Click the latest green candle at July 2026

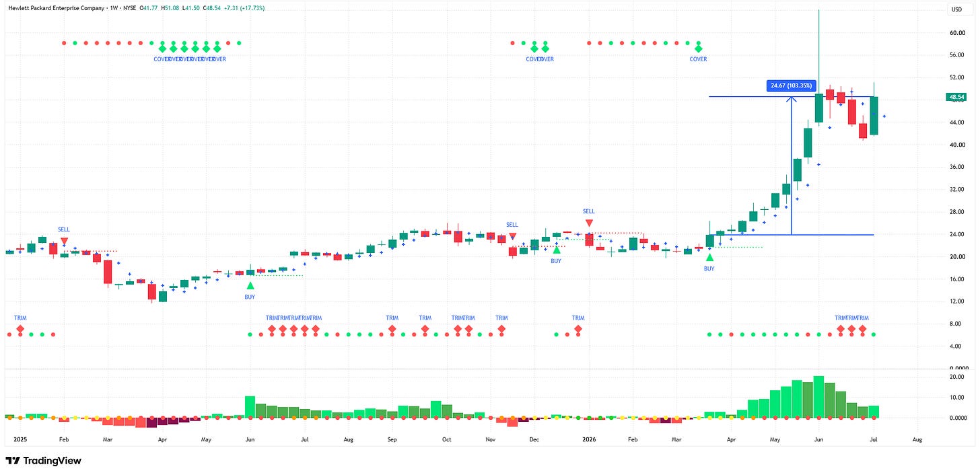[x=874, y=116]
